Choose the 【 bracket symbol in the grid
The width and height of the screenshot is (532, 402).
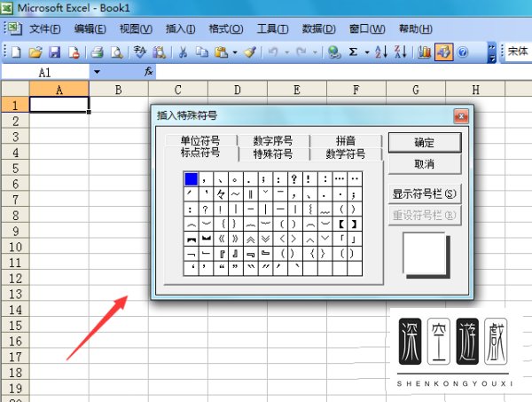point(341,224)
